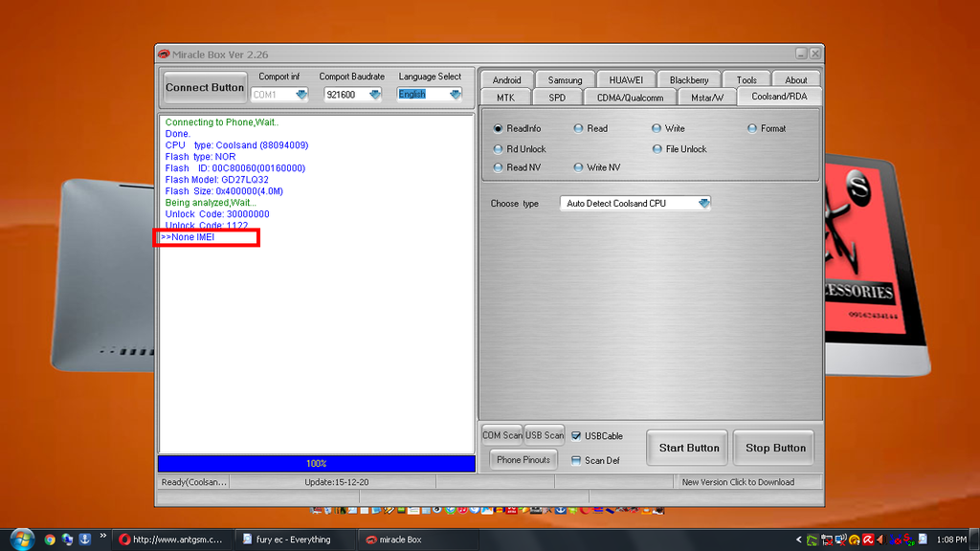Expand the Choose type CPU dropdown

pyautogui.click(x=703, y=203)
